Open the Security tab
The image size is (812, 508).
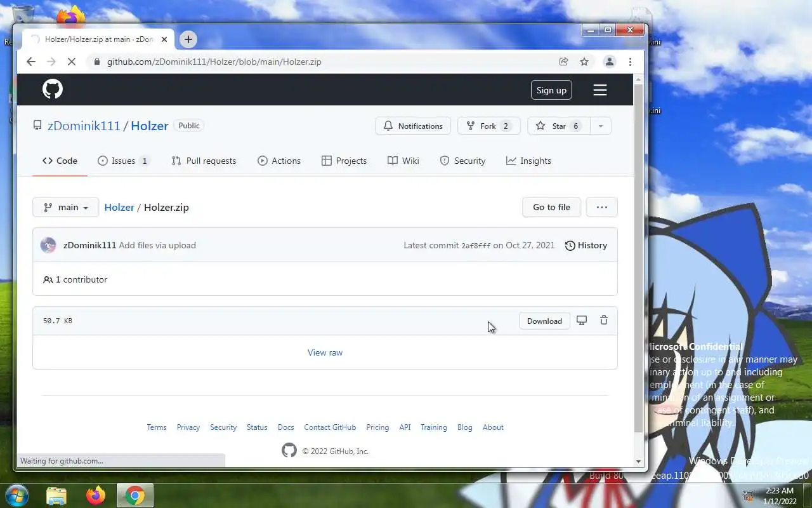[x=463, y=161]
